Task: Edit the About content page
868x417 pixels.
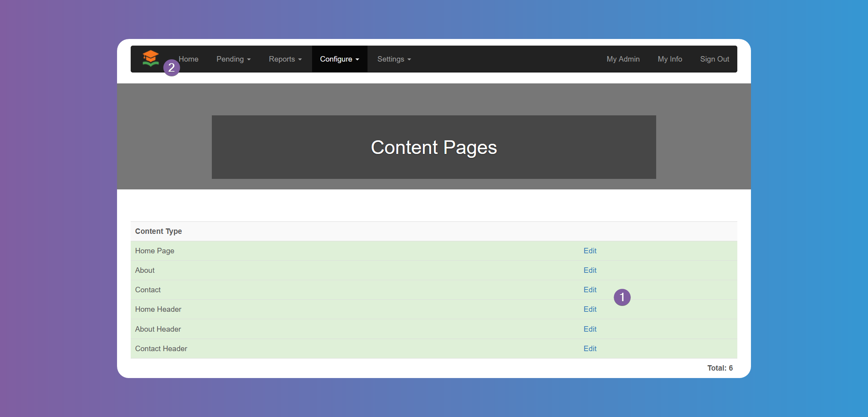Action: click(590, 270)
